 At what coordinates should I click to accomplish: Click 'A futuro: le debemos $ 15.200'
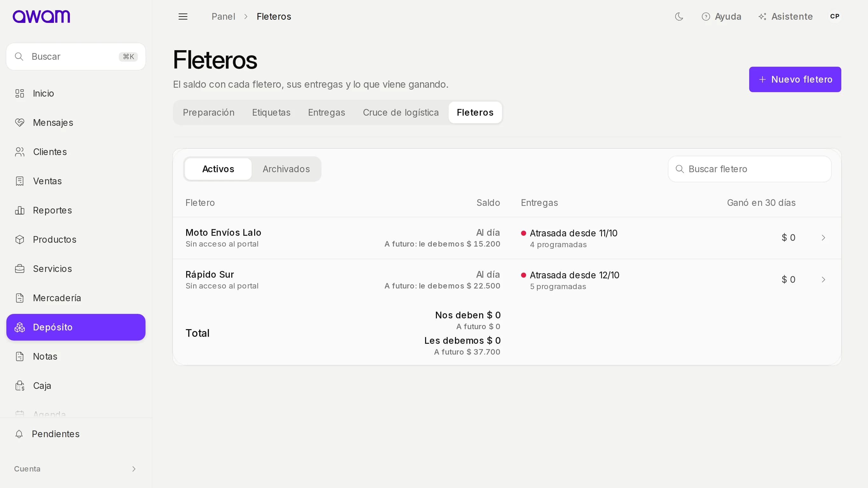(442, 244)
